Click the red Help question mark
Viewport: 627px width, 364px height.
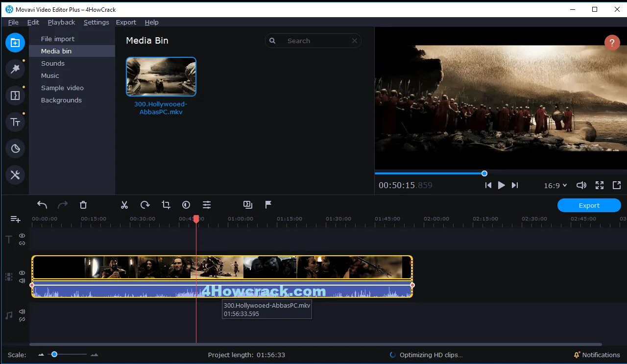[x=612, y=43]
